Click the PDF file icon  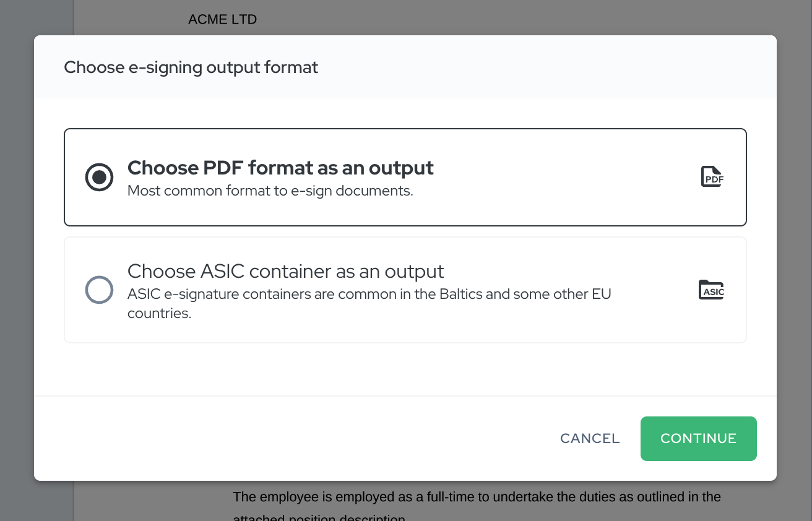pos(712,177)
